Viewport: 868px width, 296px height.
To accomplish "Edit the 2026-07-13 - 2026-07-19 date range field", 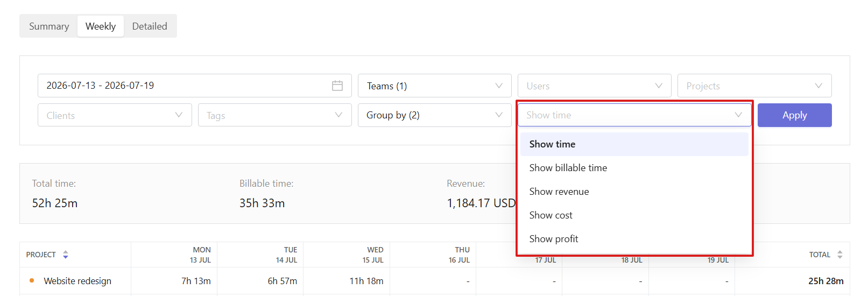I will [x=194, y=86].
